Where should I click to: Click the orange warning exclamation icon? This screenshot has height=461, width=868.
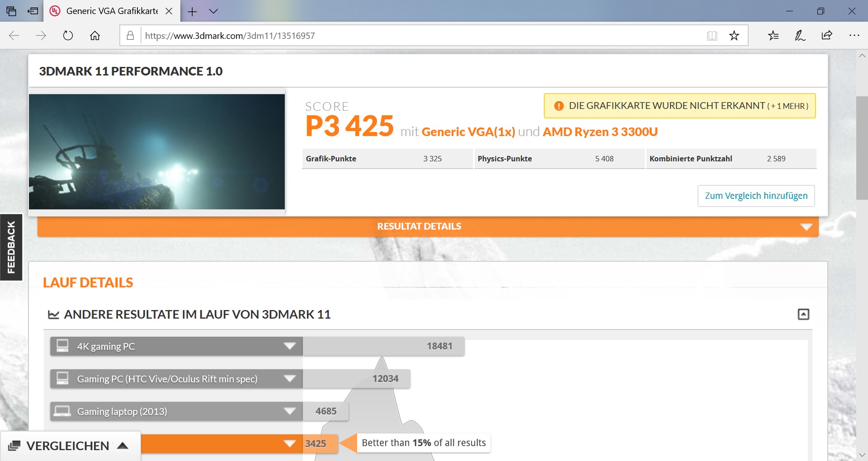tap(559, 106)
